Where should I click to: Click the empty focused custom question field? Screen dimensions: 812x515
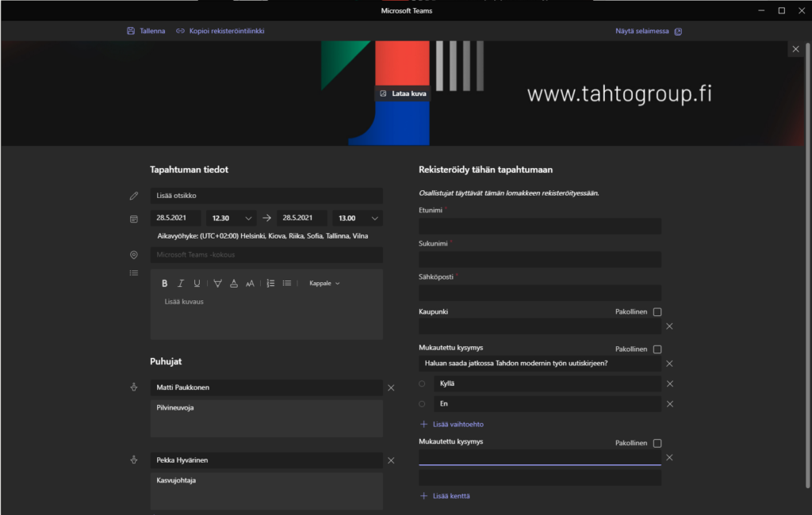[539, 457]
